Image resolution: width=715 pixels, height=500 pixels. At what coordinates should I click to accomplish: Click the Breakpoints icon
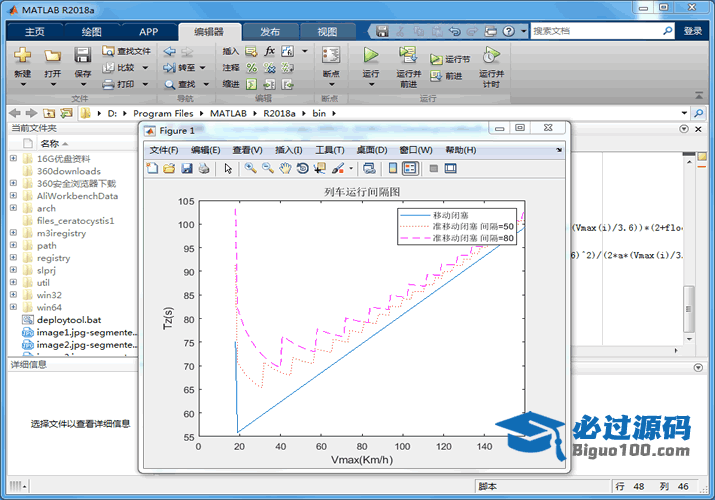pos(331,55)
